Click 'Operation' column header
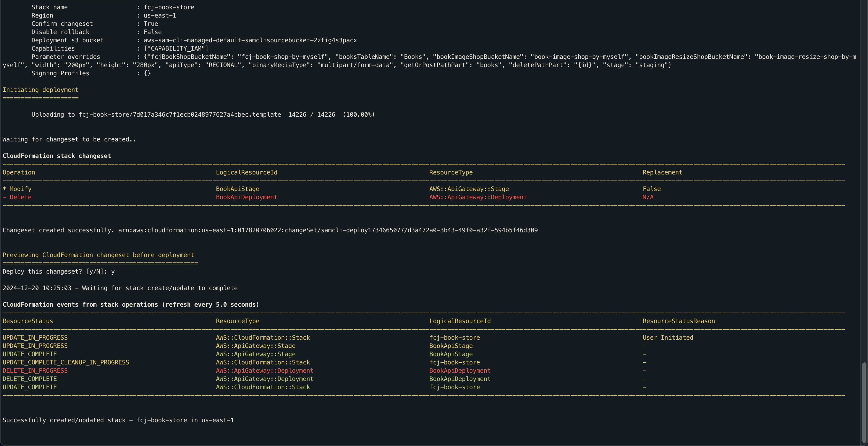 coord(19,172)
